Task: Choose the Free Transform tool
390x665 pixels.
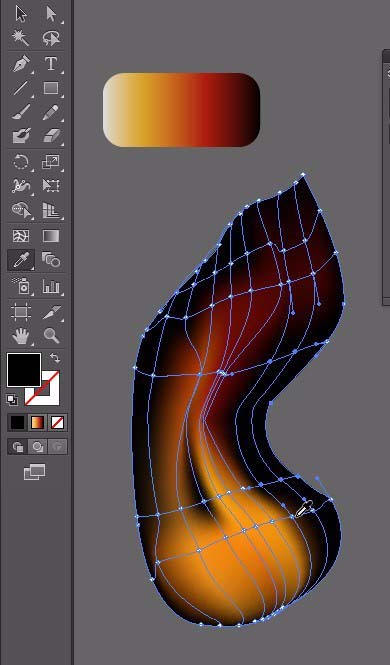Action: [51, 186]
